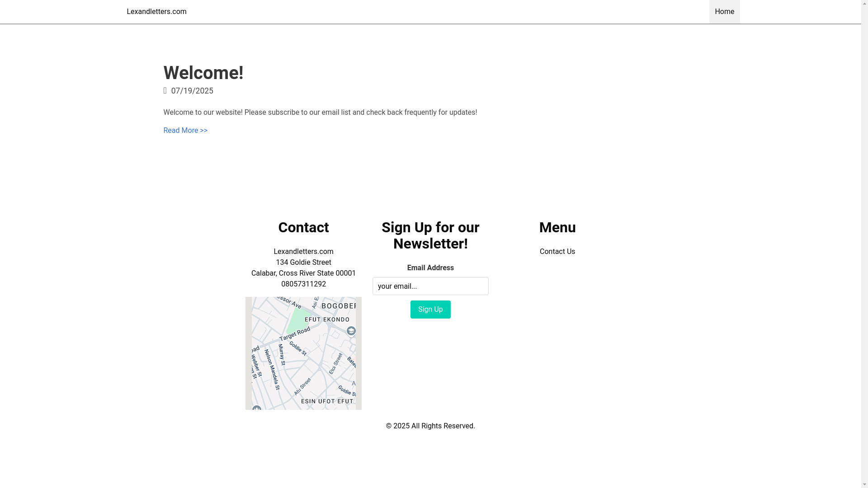The width and height of the screenshot is (868, 488).
Task: Follow the Read More >> link
Action: (x=185, y=131)
